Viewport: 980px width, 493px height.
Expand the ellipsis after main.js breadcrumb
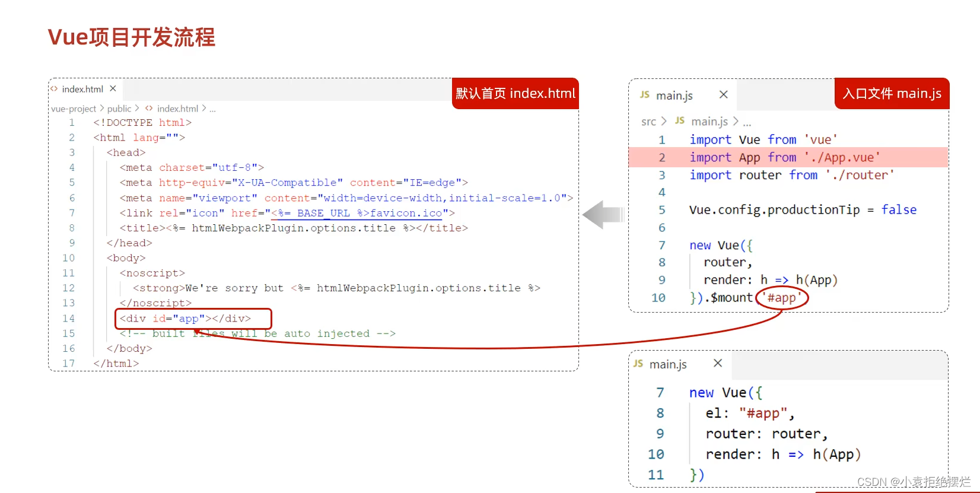pos(747,123)
